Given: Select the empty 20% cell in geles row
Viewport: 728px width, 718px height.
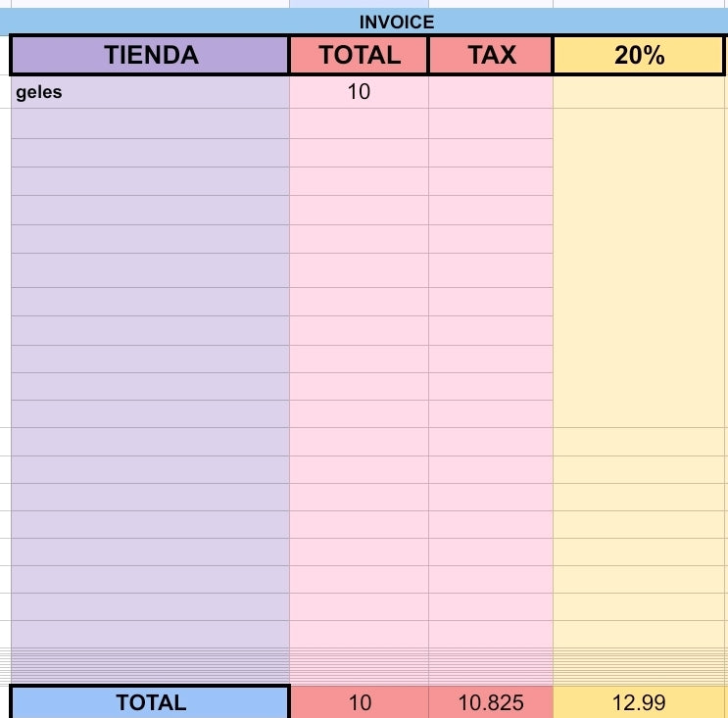Looking at the screenshot, I should coord(639,92).
